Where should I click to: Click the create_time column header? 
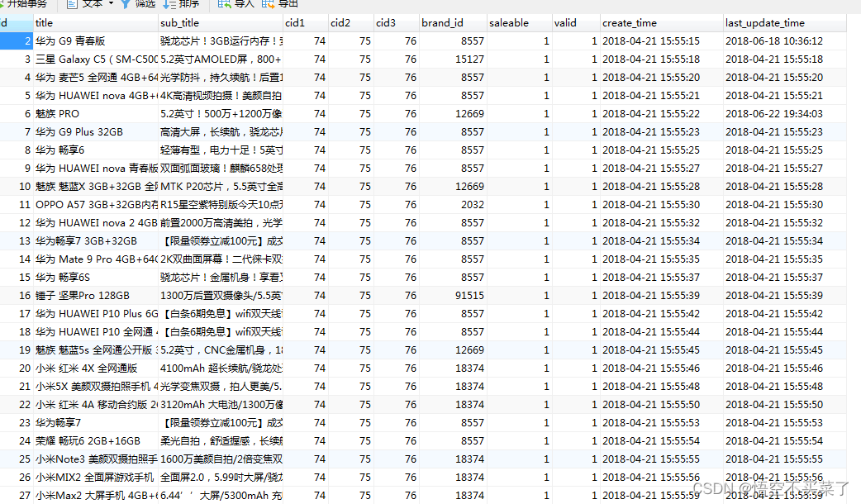click(662, 23)
